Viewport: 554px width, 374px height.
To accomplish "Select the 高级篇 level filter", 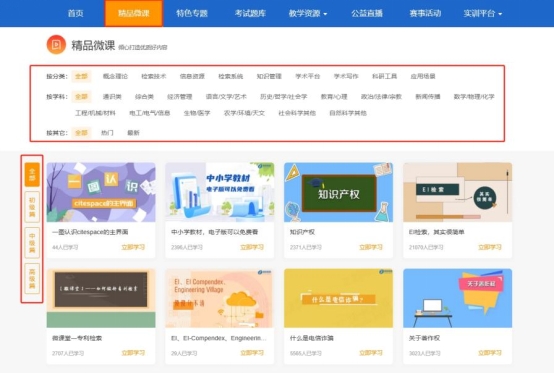I will coord(32,278).
